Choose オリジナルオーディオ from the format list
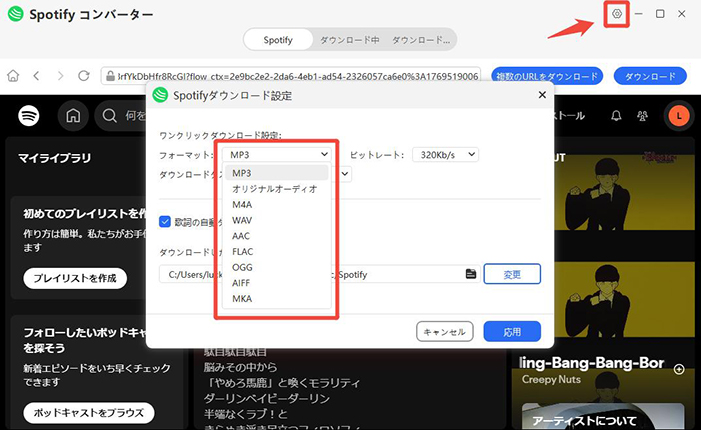 [x=277, y=189]
